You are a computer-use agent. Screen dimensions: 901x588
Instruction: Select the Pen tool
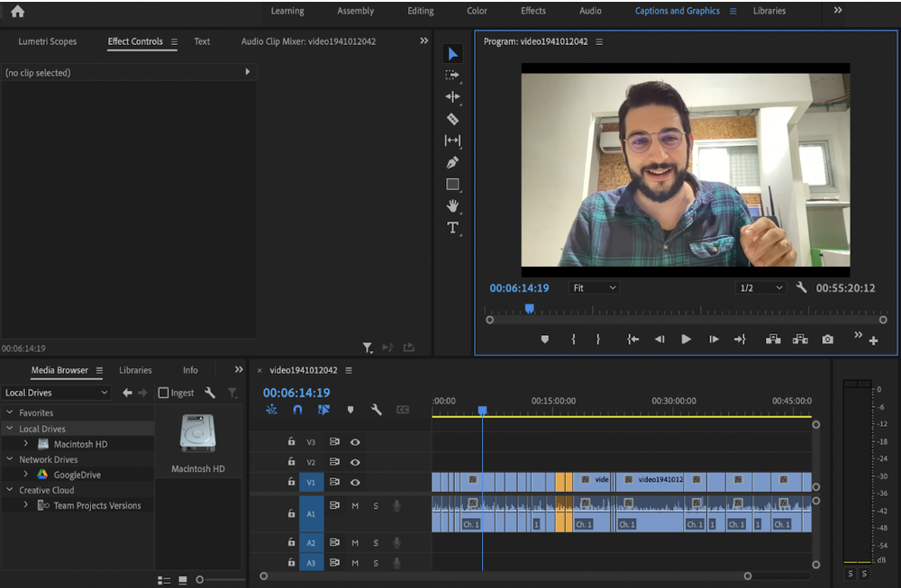(x=452, y=162)
